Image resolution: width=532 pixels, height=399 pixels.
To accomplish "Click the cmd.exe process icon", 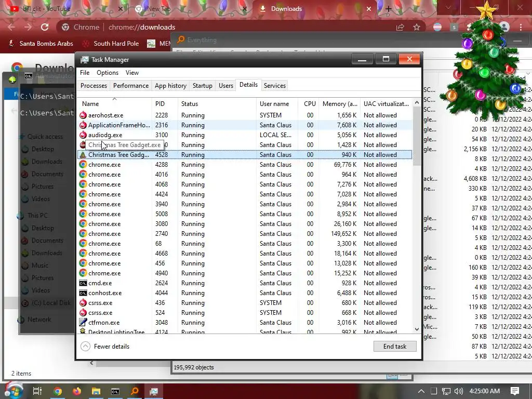I will tap(83, 283).
